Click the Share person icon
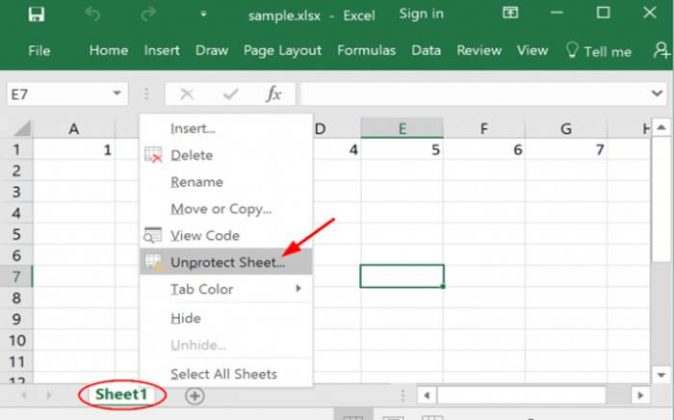Image resolution: width=674 pixels, height=420 pixels. point(660,50)
